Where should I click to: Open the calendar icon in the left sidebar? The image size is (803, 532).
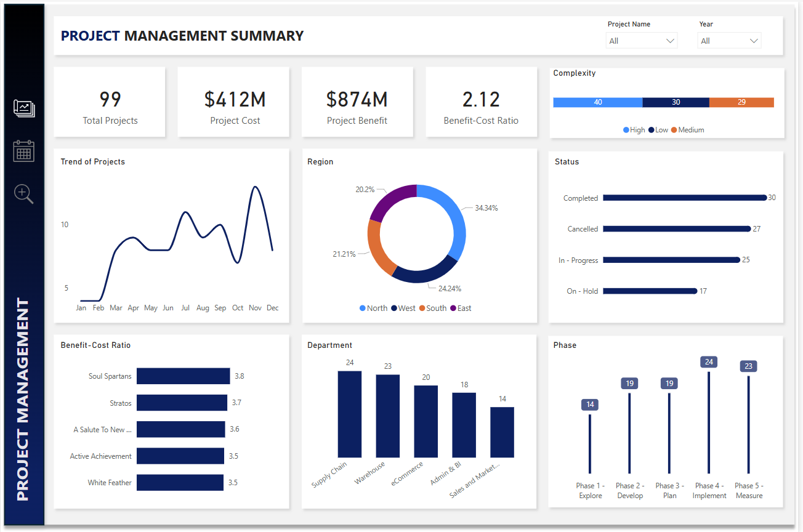23,151
